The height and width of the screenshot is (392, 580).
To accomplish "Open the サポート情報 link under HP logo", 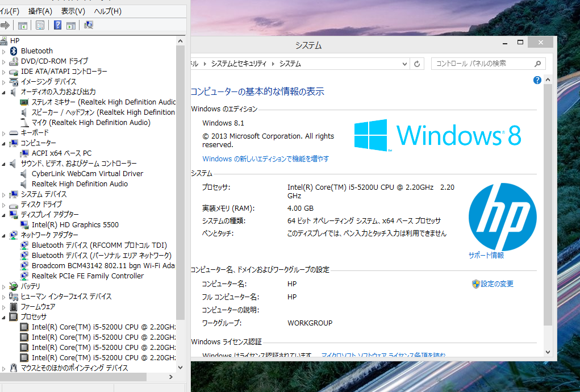I will [x=486, y=255].
